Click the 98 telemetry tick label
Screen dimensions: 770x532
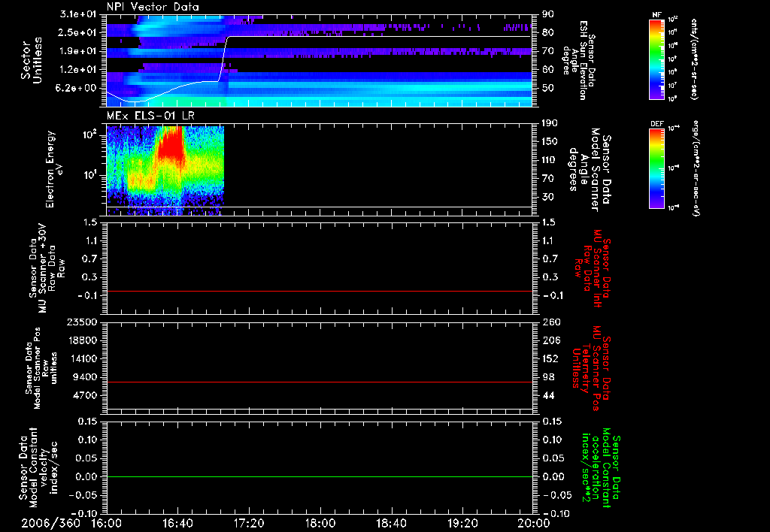pos(548,377)
